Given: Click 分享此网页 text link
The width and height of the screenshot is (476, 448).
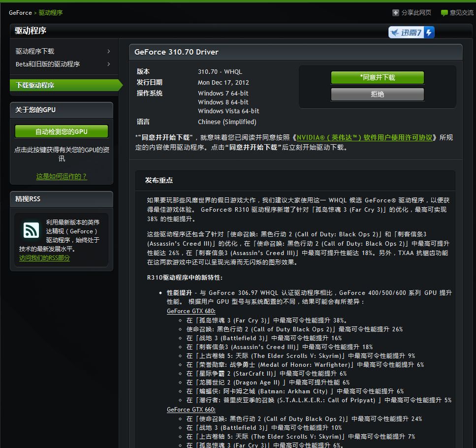Looking at the screenshot, I should (416, 13).
